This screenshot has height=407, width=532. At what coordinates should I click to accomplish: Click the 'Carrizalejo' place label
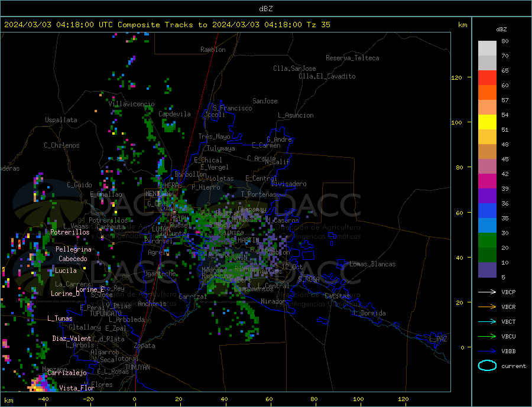click(x=67, y=373)
